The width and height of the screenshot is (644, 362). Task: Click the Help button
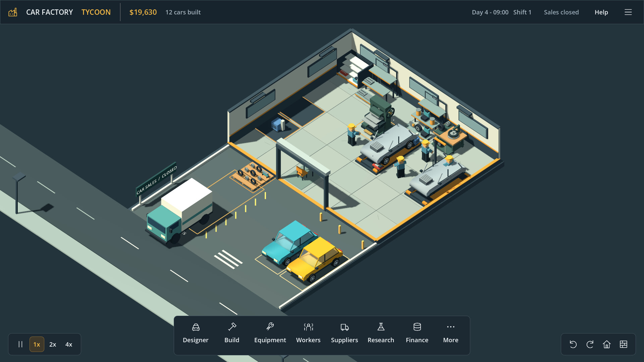[601, 12]
